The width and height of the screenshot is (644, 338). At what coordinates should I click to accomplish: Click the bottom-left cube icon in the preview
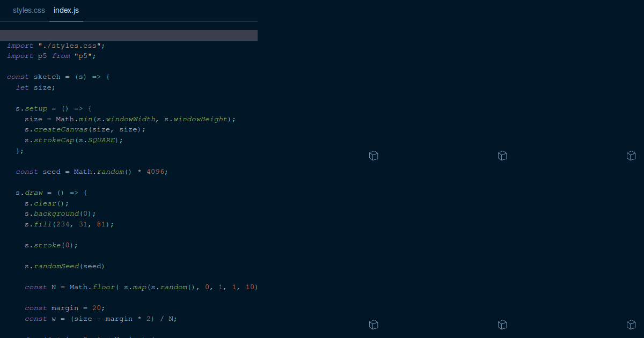(x=374, y=325)
